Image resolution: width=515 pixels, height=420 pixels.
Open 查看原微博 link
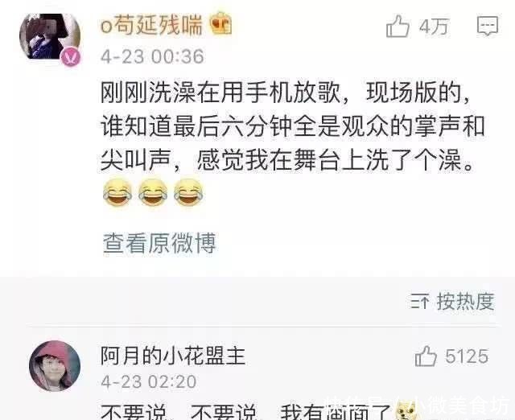click(x=159, y=243)
